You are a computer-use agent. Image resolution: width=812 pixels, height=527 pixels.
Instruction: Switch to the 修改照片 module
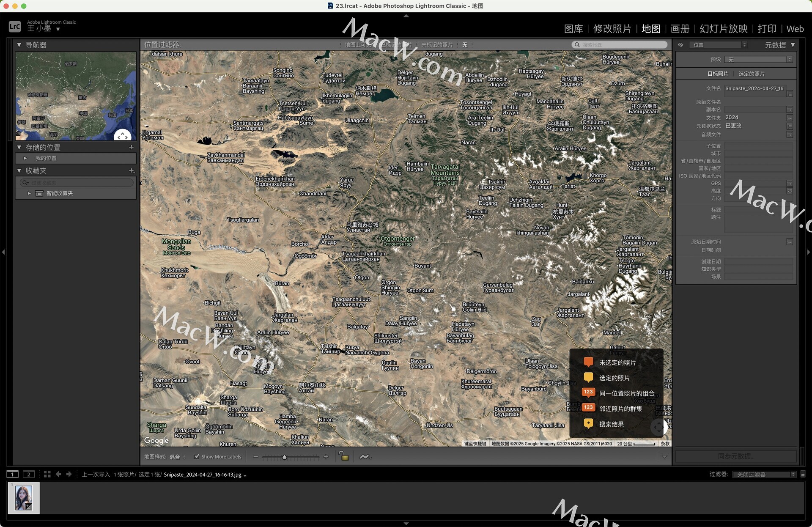612,29
